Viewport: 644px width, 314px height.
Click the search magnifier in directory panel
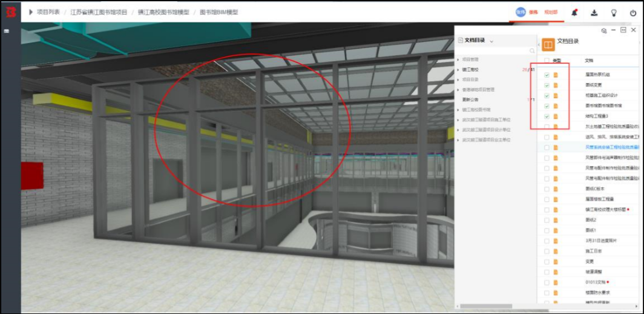click(532, 51)
